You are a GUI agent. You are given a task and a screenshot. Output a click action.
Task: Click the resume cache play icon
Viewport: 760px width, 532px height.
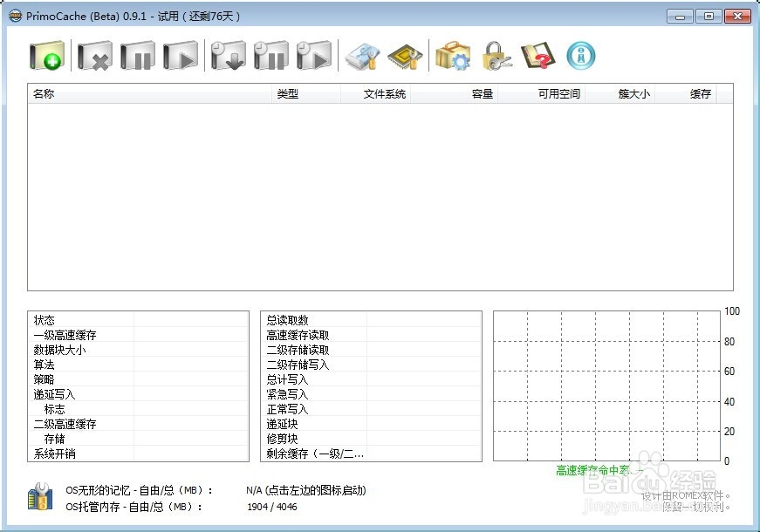coord(181,56)
